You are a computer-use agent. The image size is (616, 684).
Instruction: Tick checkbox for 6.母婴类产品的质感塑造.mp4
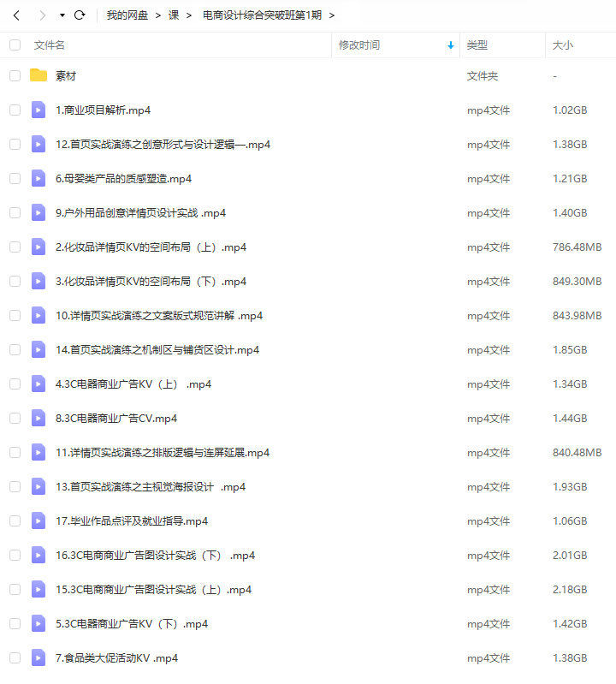coord(15,178)
